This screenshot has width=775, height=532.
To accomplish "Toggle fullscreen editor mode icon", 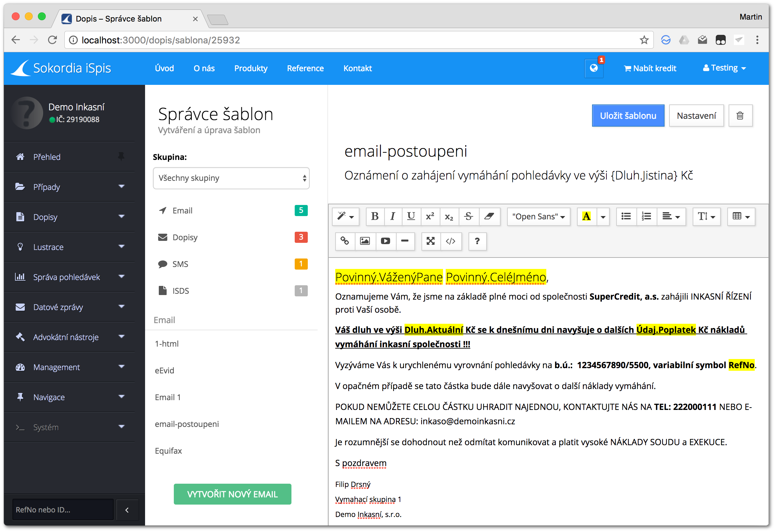I will (x=430, y=241).
